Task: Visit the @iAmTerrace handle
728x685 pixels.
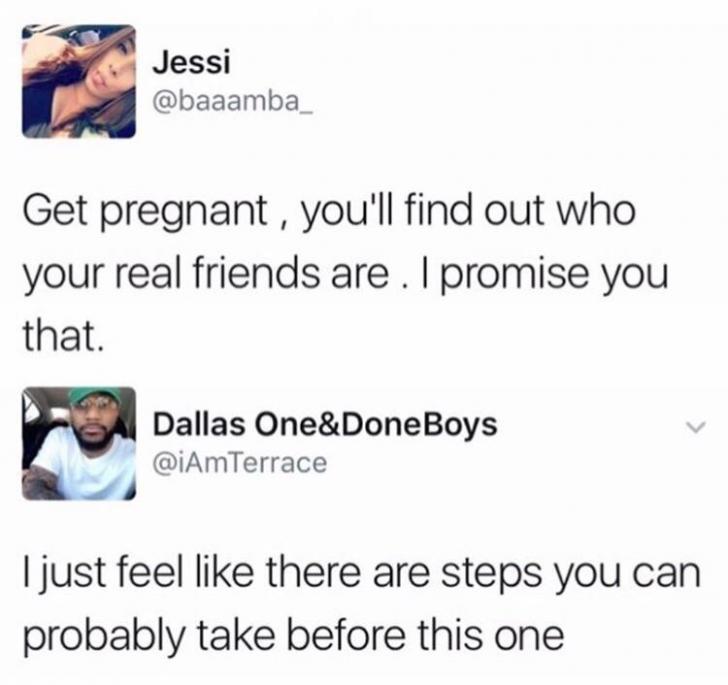Action: 240,463
